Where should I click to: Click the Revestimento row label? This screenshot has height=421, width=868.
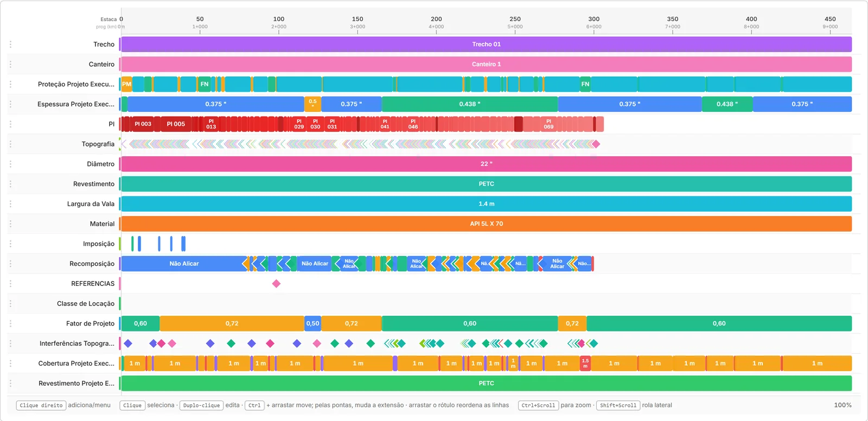[94, 184]
